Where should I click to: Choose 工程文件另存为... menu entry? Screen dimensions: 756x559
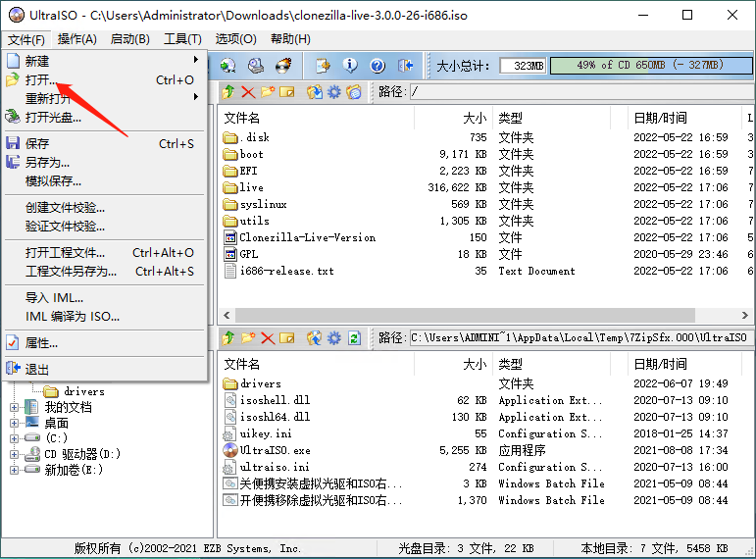click(105, 272)
